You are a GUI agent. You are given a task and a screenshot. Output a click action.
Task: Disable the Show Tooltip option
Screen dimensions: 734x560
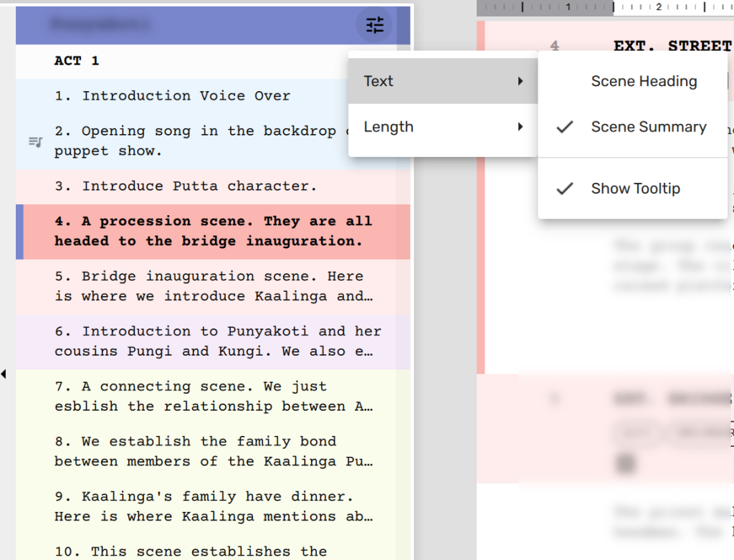(634, 189)
